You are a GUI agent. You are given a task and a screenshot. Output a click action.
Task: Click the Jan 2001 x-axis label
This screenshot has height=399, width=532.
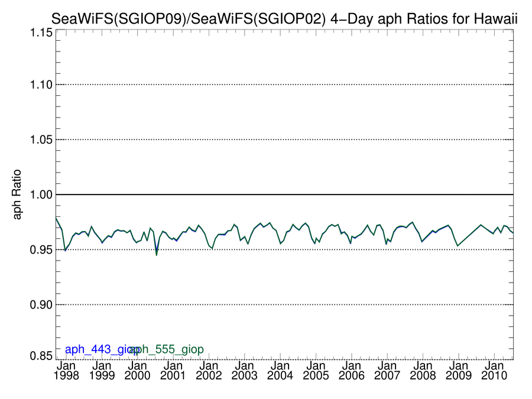(x=173, y=371)
